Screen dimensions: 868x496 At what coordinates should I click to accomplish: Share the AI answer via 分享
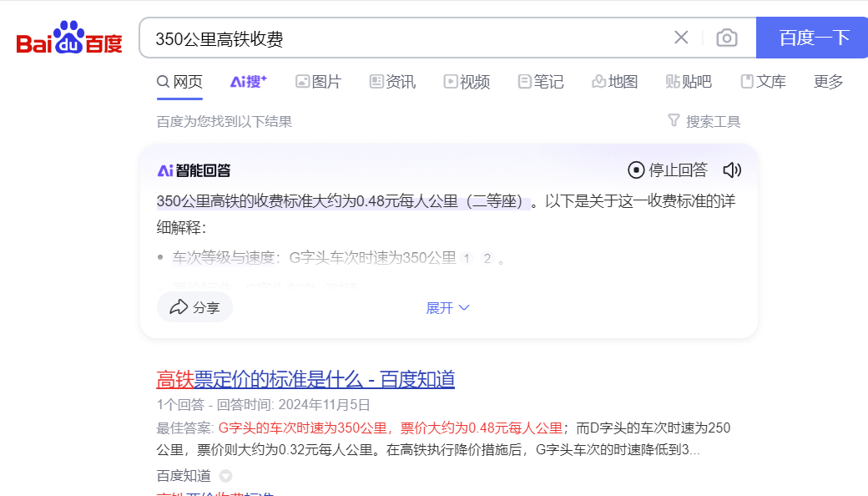[194, 307]
